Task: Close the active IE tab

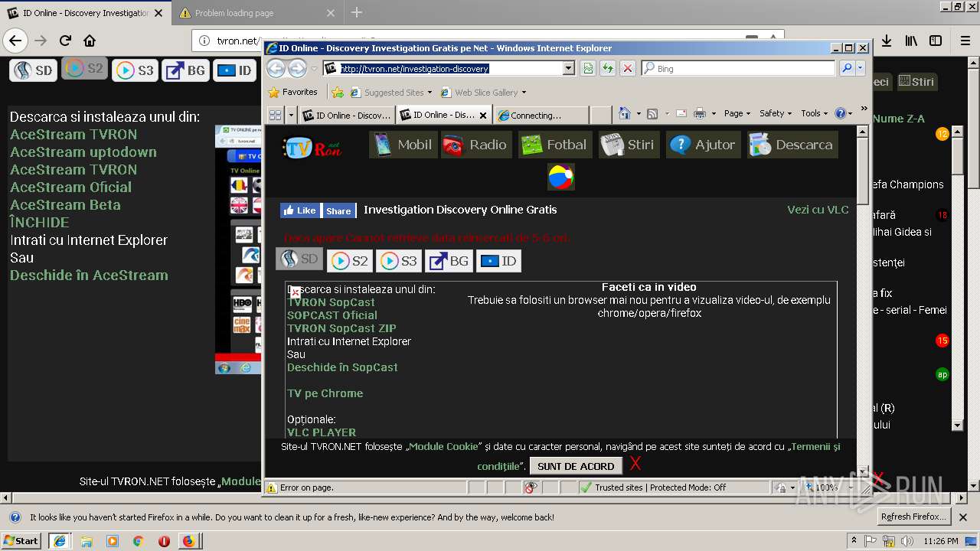Action: click(x=483, y=116)
